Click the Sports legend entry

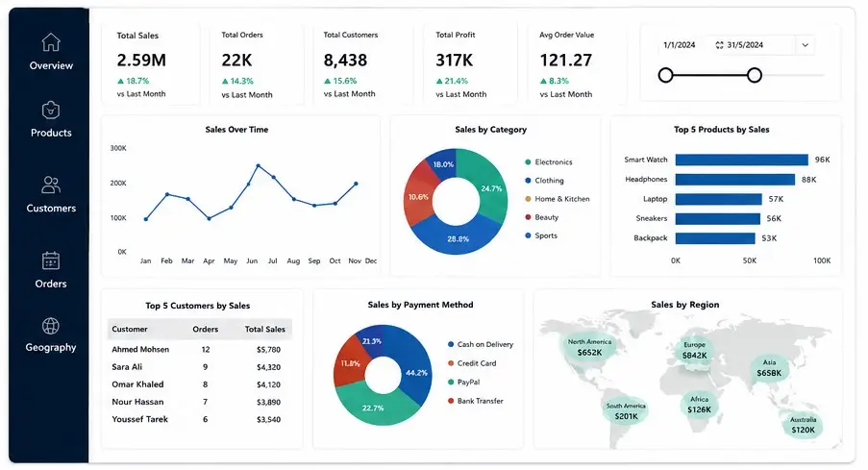541,235
